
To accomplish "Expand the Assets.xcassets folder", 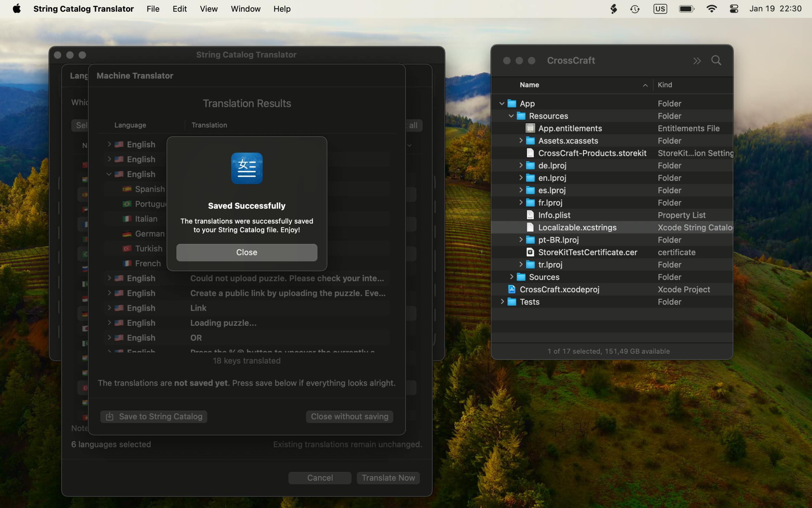I will click(521, 140).
